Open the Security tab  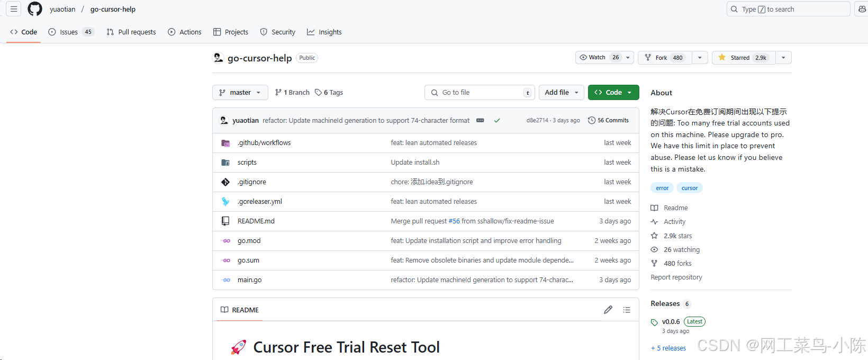278,32
